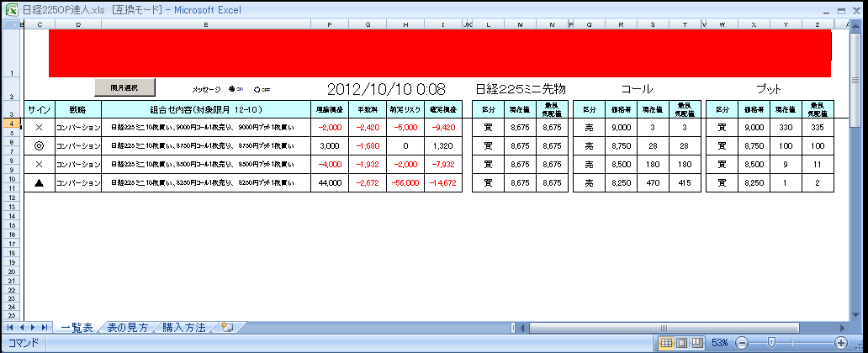Click コマンド in the status bar

coord(24,343)
